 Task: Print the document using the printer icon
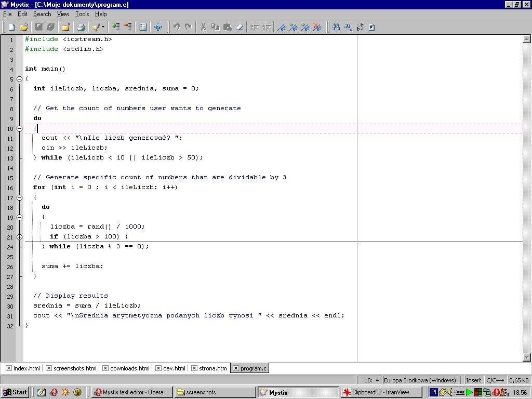tap(81, 27)
